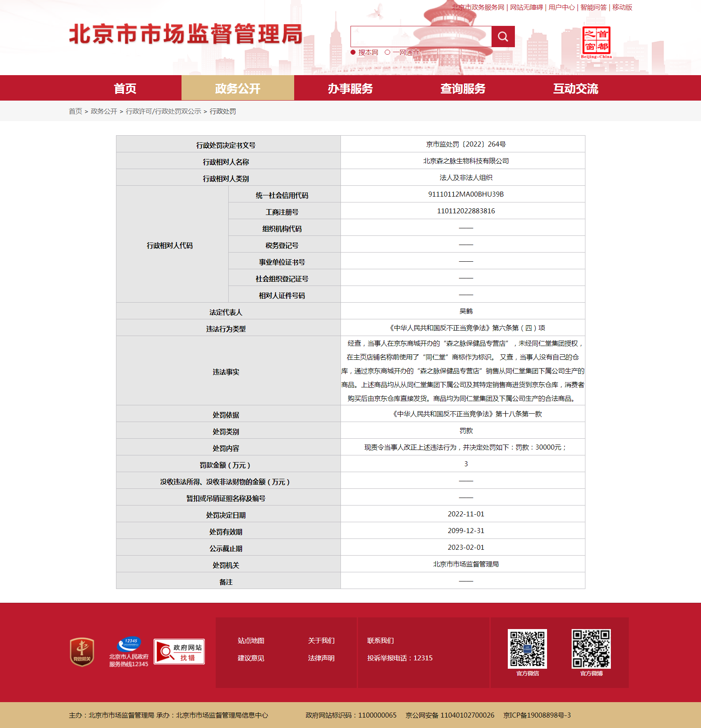Click 政府网站标识码：1100000065 text
This screenshot has height=728, width=701.
click(351, 715)
